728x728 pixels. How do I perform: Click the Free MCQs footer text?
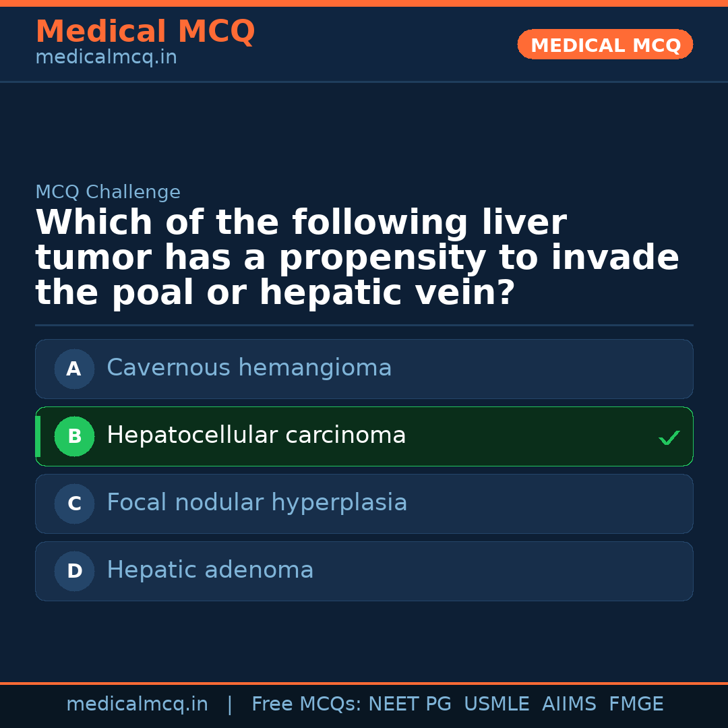coord(307,704)
